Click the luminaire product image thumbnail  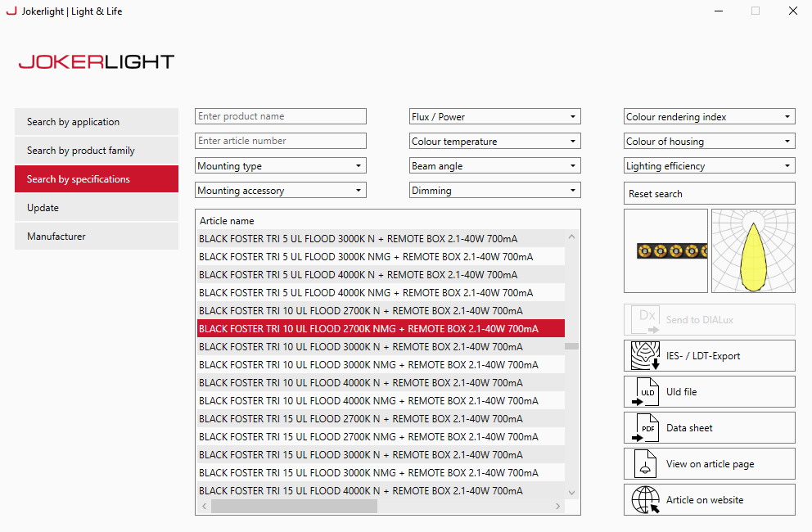point(665,250)
